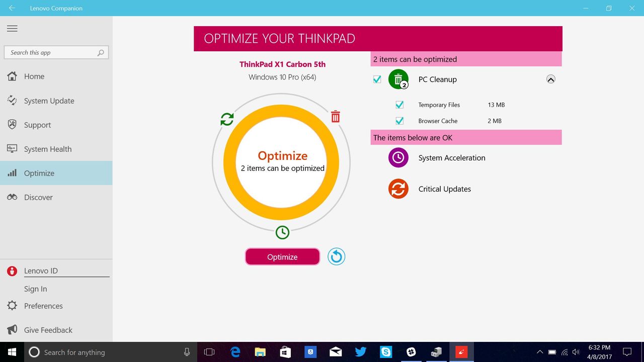644x362 pixels.
Task: Open Task View from the taskbar
Action: pyautogui.click(x=209, y=352)
